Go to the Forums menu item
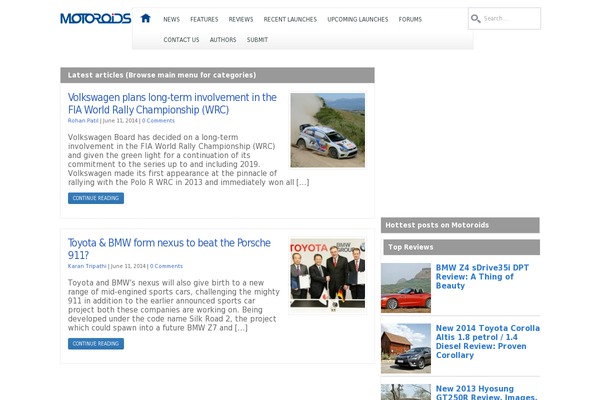This screenshot has width=600, height=400. 410,19
